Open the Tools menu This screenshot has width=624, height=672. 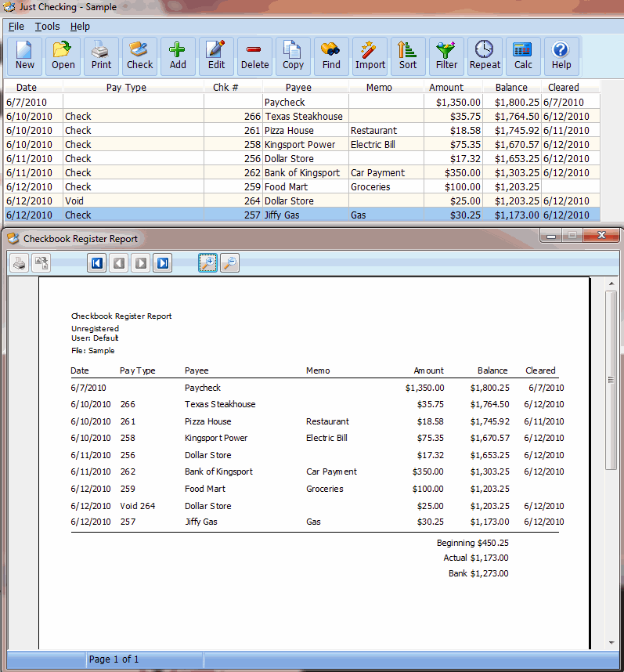click(47, 27)
